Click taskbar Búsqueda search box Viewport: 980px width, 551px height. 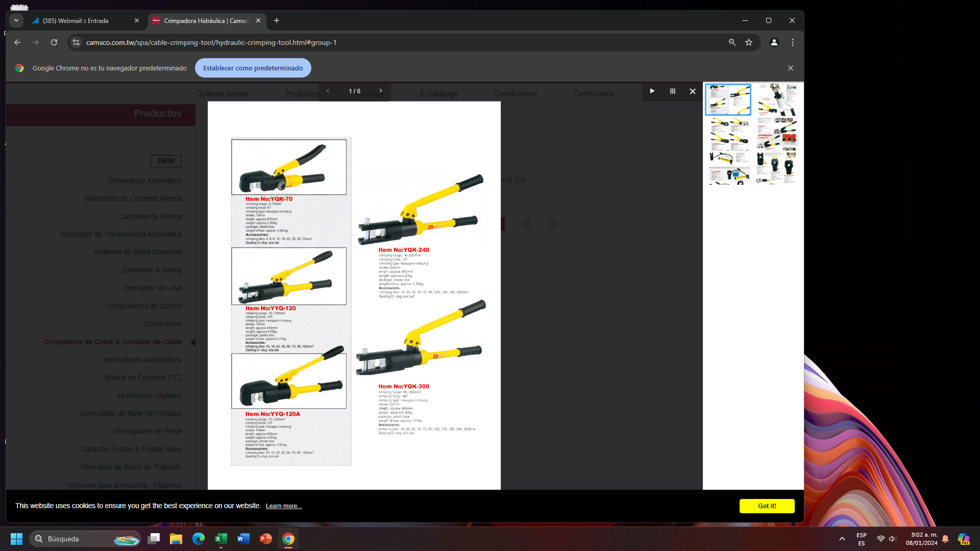(x=85, y=539)
